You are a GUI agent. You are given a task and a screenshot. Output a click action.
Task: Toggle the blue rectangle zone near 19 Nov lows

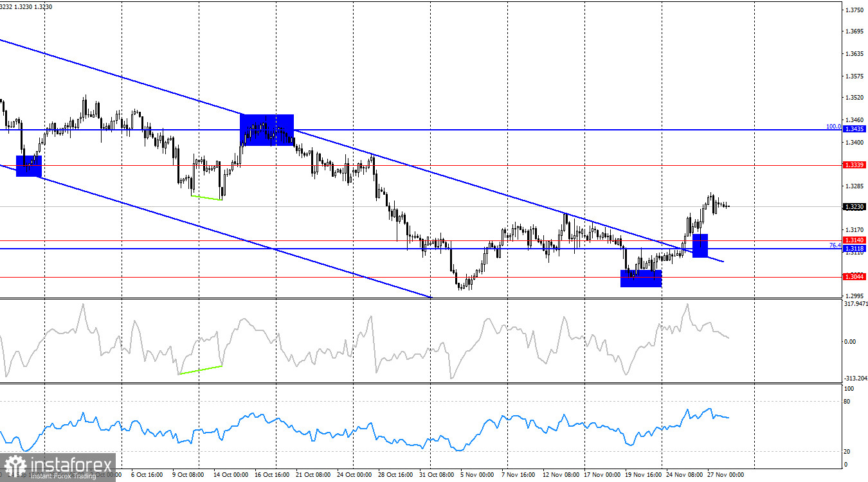pos(640,278)
